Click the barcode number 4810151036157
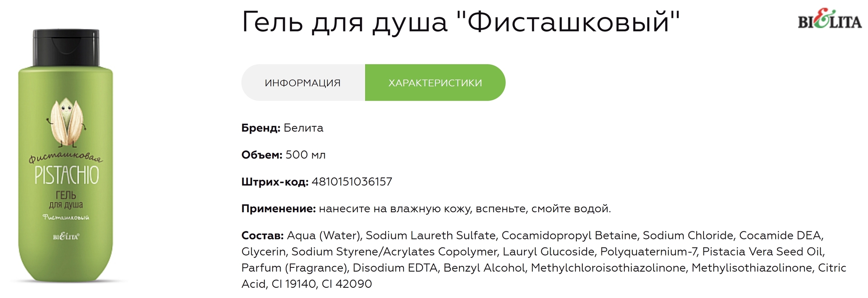The height and width of the screenshot is (298, 868). point(352,182)
